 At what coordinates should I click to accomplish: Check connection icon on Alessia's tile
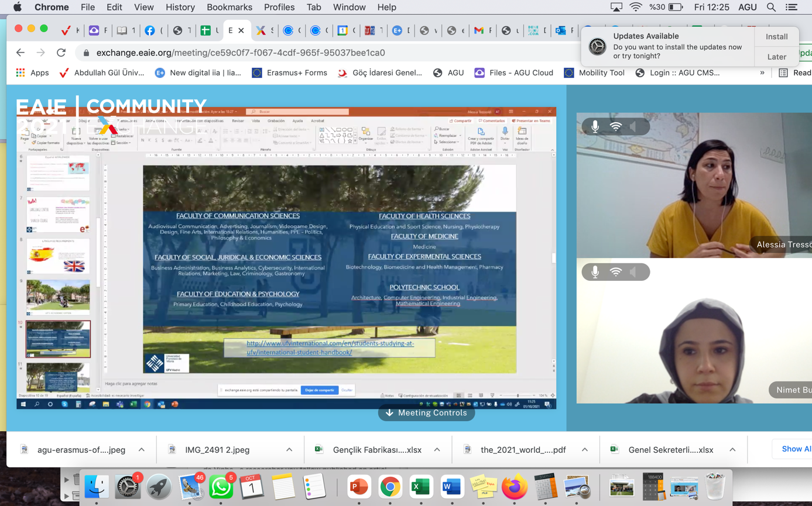(x=615, y=126)
